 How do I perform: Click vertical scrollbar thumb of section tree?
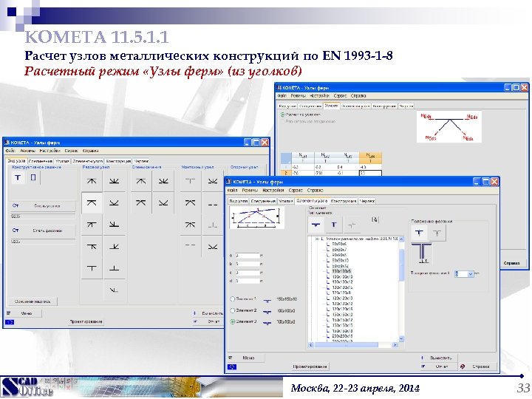[402, 265]
